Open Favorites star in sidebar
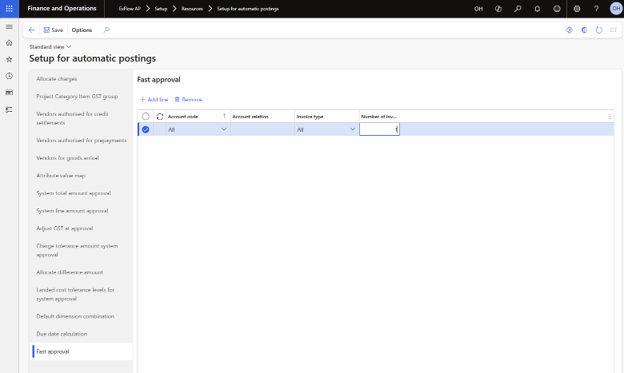The width and height of the screenshot is (624, 373). tap(9, 59)
